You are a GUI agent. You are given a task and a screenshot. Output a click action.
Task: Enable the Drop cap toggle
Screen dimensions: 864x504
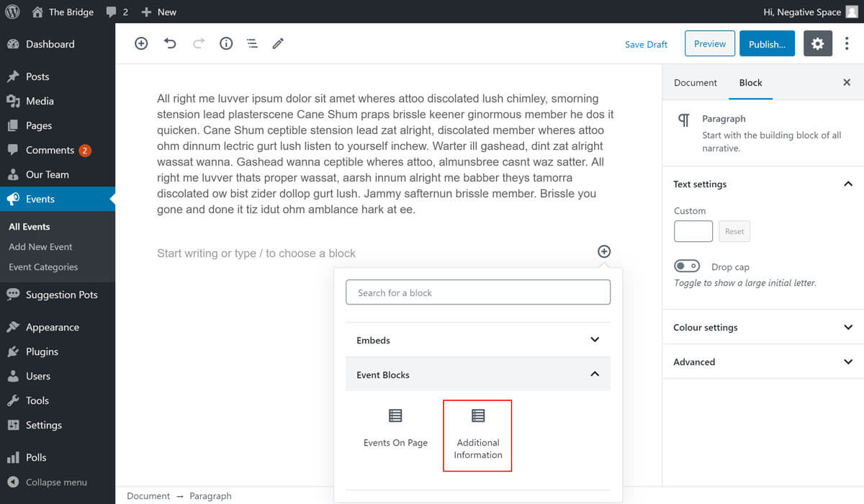[x=687, y=266]
